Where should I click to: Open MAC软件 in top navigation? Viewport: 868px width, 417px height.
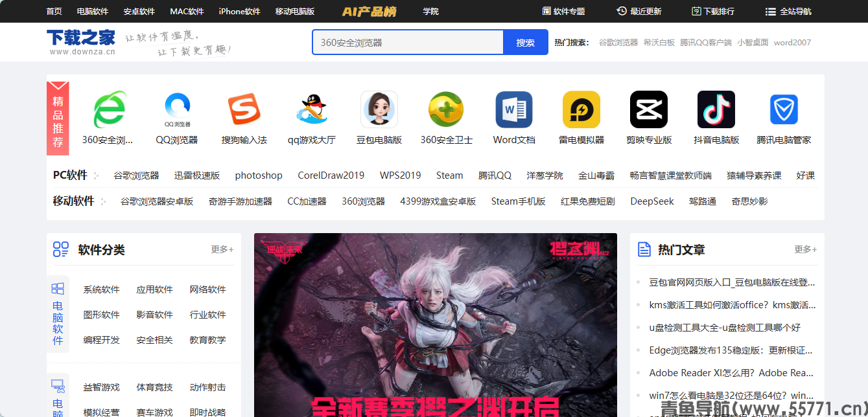coord(187,11)
